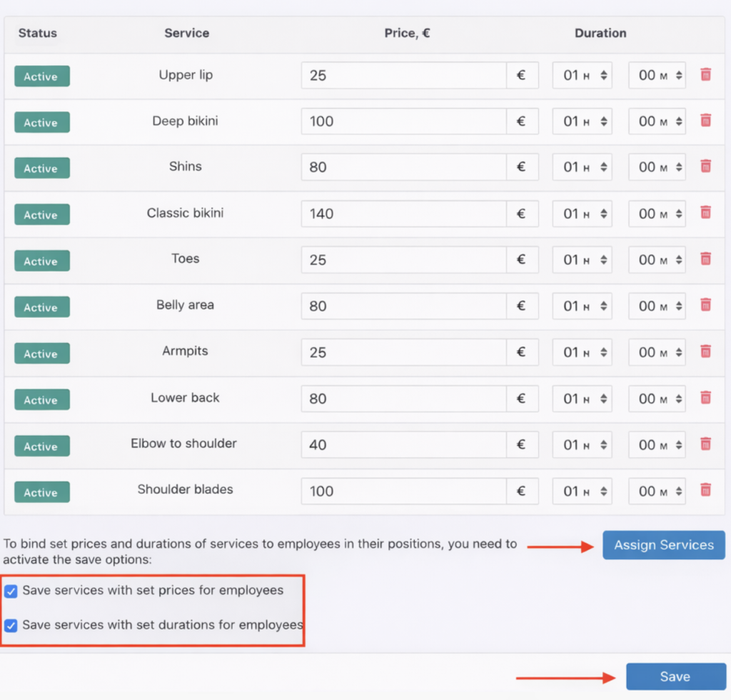Uncheck Save services with set prices
Screen dimensions: 731x700
click(11, 591)
